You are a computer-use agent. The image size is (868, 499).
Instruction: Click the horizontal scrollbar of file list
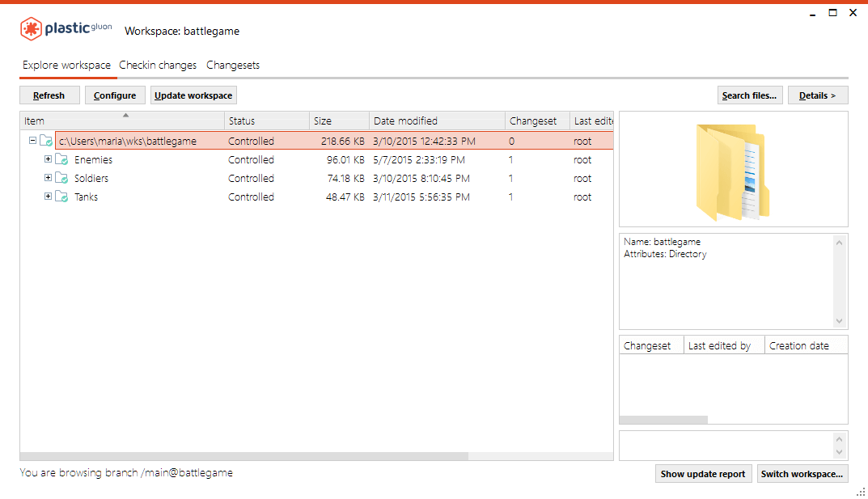pyautogui.click(x=244, y=456)
